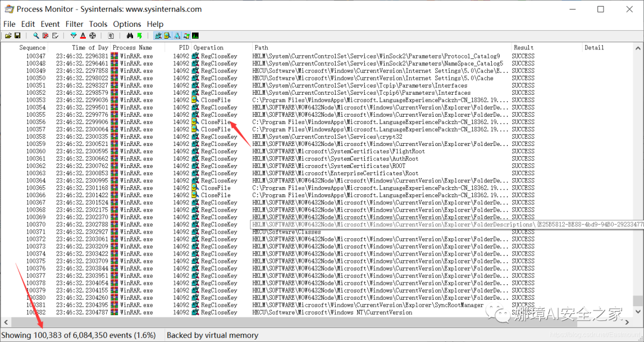
Task: Select the Services\crypt32 path entry
Action: pyautogui.click(x=327, y=136)
